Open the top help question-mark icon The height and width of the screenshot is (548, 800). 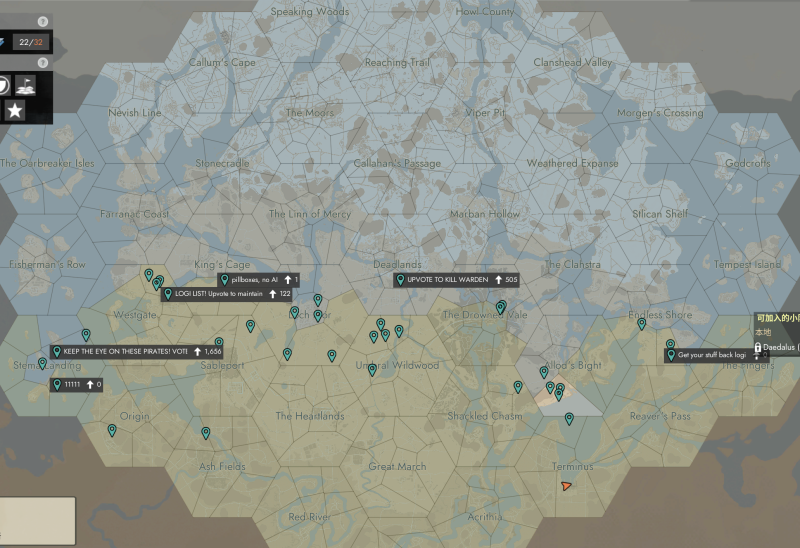coord(43,21)
